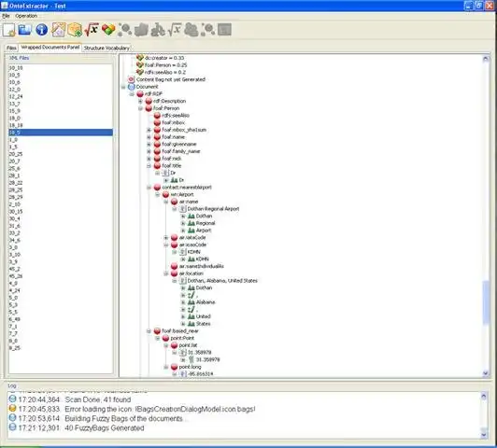The height and width of the screenshot is (448, 497).
Task: Click the log panel scroll-up arrow
Action: (484, 396)
